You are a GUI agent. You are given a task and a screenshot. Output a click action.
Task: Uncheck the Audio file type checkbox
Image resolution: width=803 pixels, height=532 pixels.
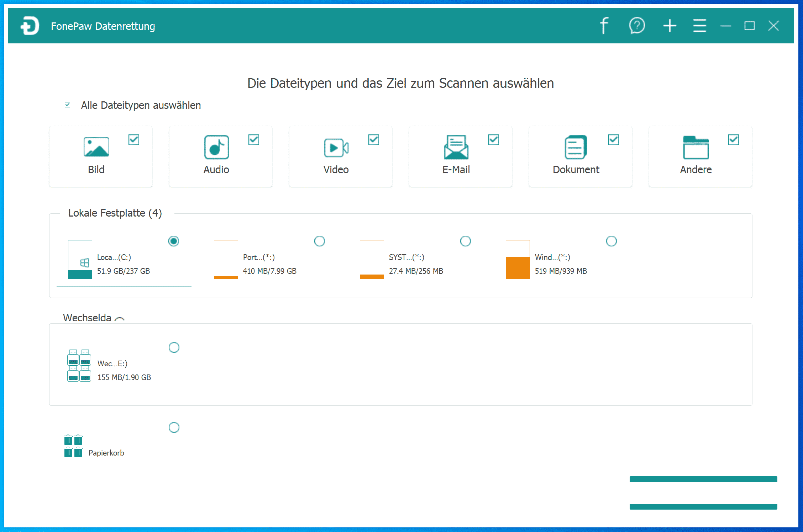coord(254,140)
